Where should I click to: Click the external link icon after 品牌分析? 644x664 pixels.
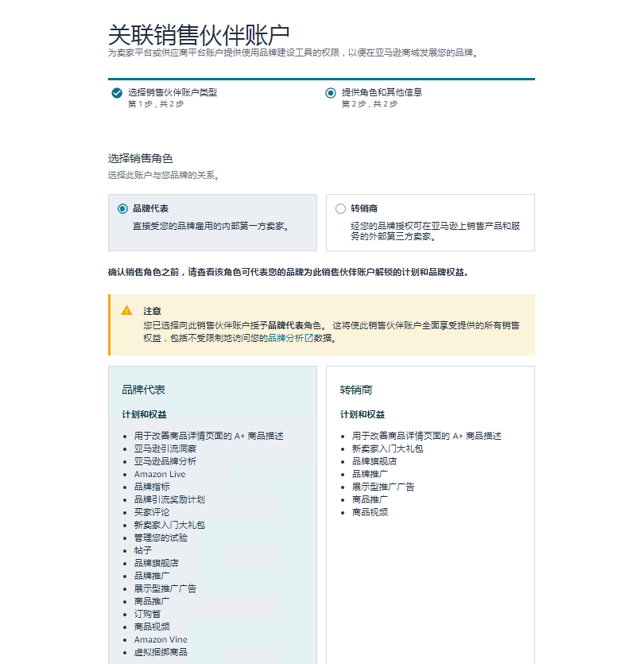309,338
